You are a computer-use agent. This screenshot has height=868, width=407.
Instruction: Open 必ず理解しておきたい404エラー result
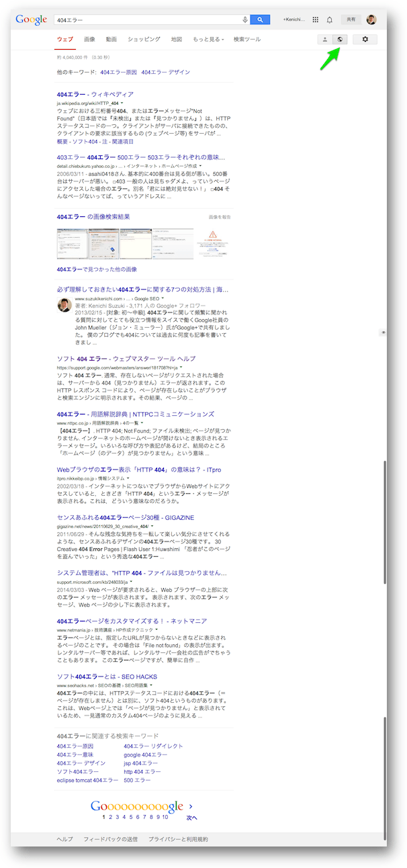[143, 290]
